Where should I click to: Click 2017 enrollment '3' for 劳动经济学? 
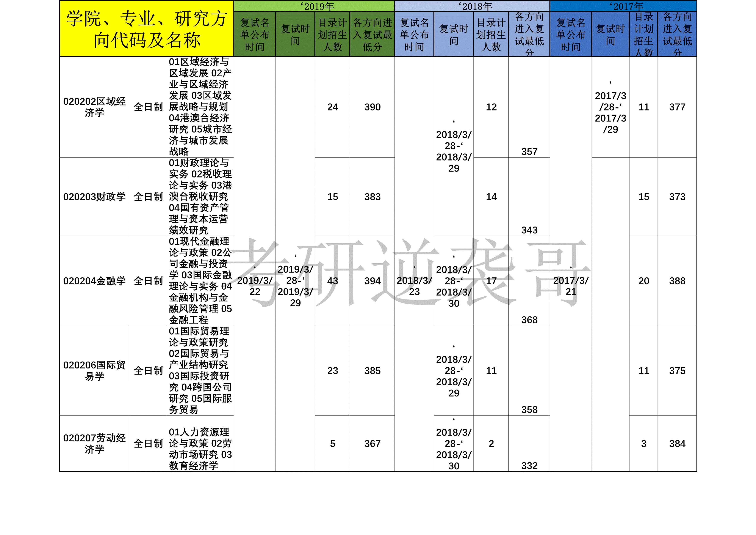(644, 444)
